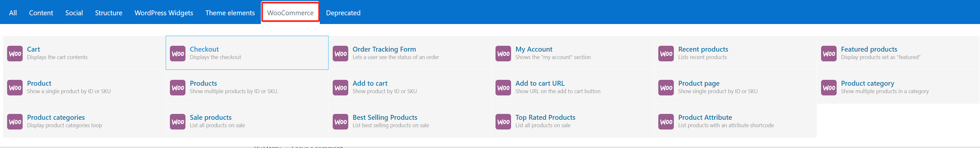The image size is (980, 148).
Task: Click the Woo icon beside Product categories
Action: point(15,122)
